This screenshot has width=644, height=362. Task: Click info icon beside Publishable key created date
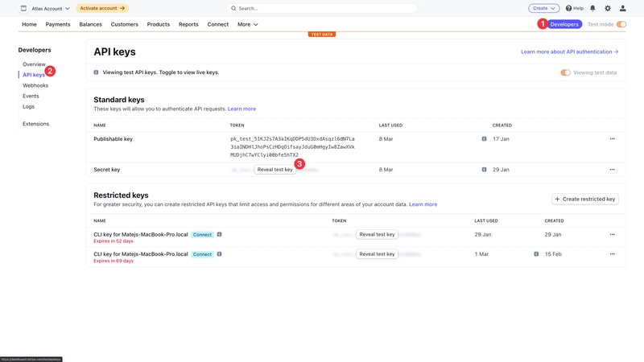485,138
